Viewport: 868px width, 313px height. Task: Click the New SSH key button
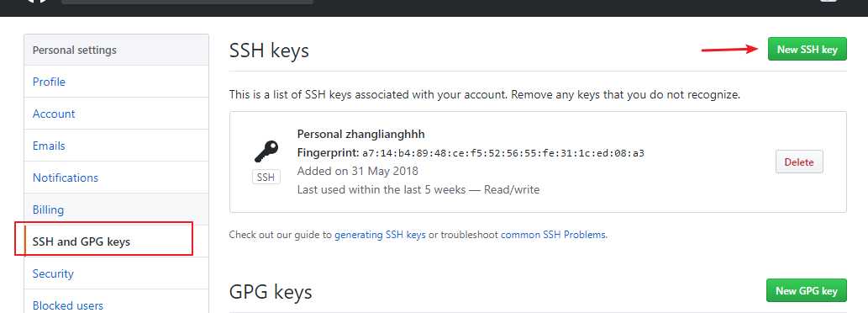click(x=808, y=50)
